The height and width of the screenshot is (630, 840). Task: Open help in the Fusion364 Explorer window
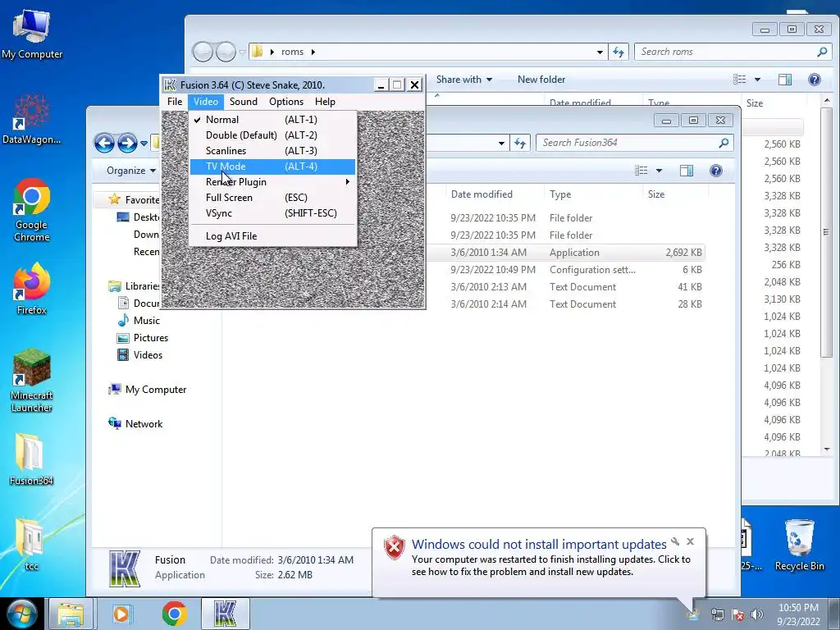pos(715,171)
